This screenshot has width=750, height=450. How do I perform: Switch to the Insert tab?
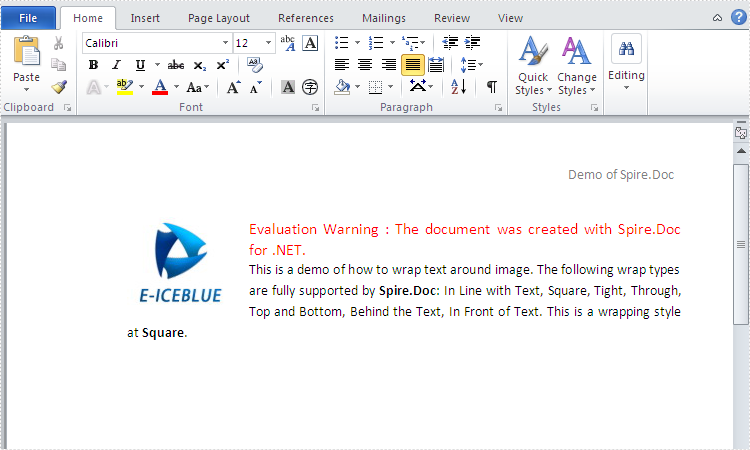pyautogui.click(x=145, y=18)
